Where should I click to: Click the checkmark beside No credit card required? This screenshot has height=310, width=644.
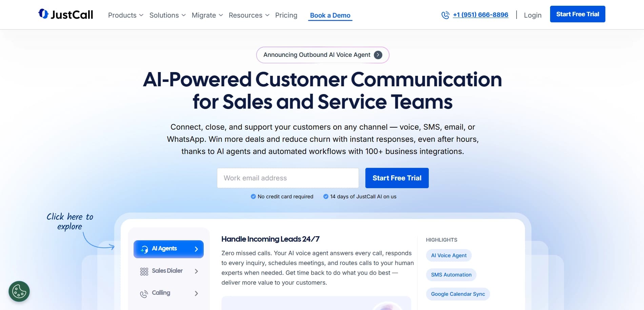coord(253,197)
